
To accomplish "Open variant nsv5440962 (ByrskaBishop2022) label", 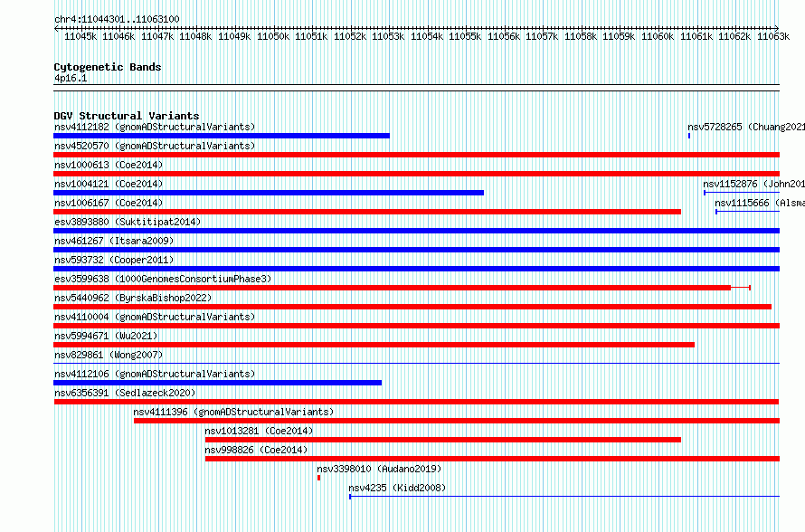I will pyautogui.click(x=133, y=298).
